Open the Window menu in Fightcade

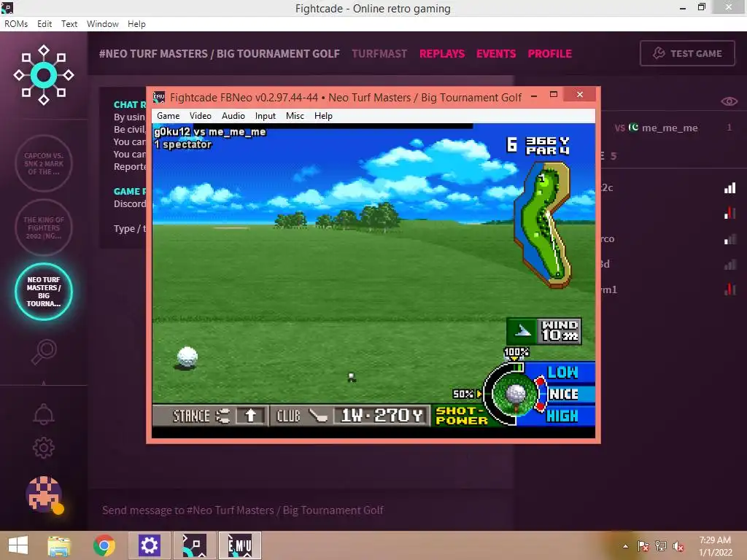pyautogui.click(x=102, y=24)
